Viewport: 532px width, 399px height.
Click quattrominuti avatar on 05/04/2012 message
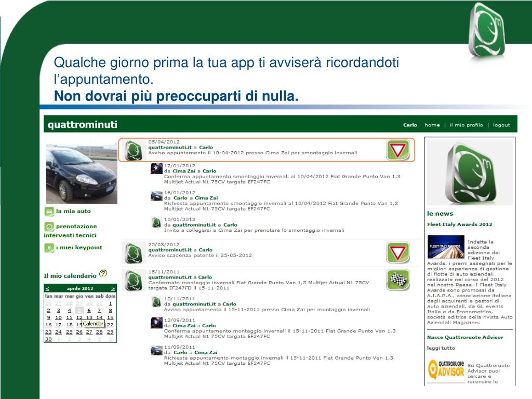coord(134,150)
